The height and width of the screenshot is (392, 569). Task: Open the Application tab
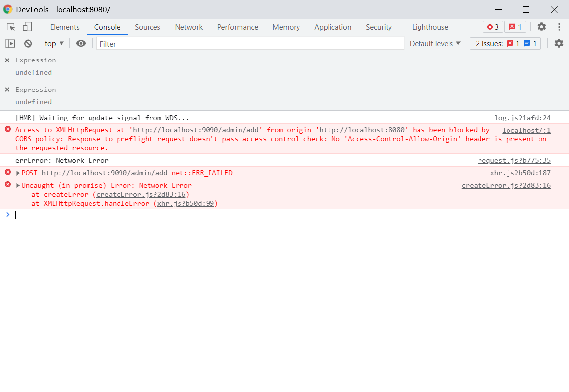click(333, 27)
